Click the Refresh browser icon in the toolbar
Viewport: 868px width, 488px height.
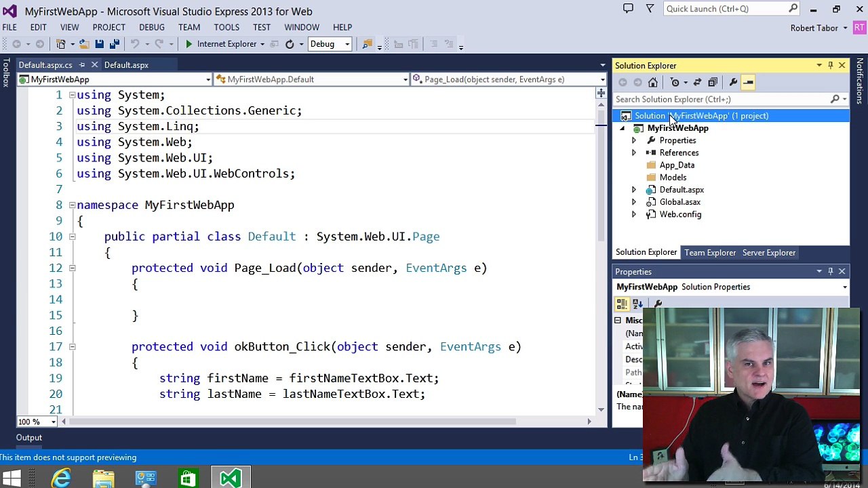point(290,44)
